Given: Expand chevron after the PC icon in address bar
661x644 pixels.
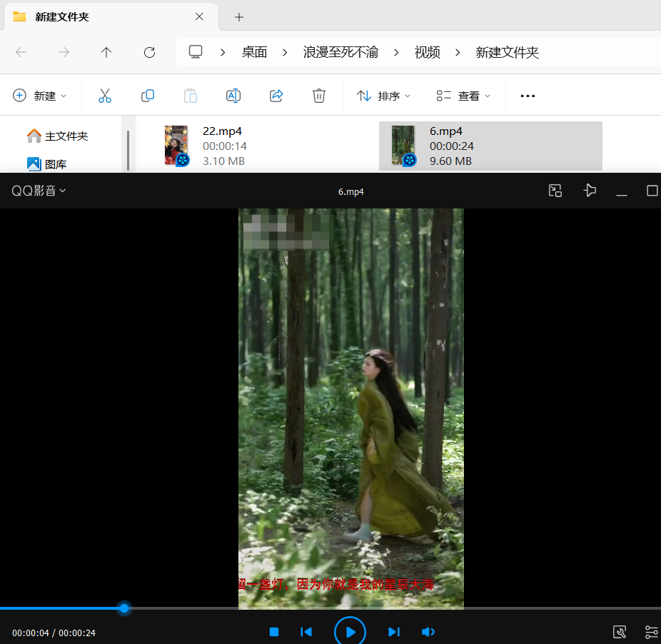Looking at the screenshot, I should (223, 53).
